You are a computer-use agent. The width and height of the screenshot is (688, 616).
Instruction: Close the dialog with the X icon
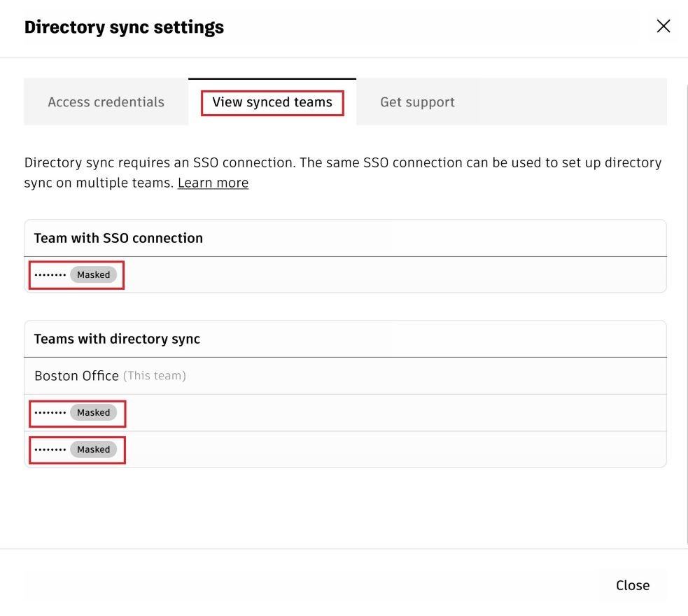663,27
